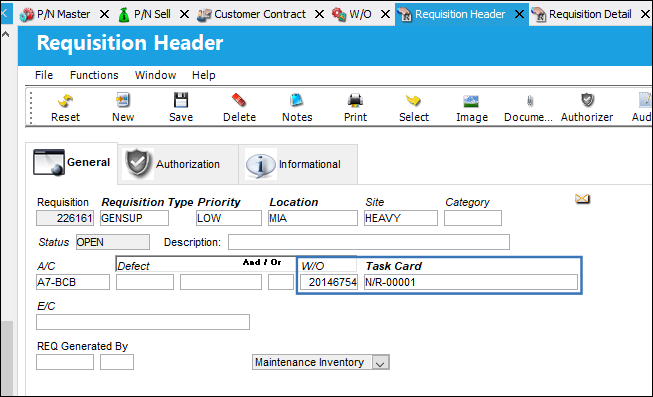Click the empty Category field
The width and height of the screenshot is (653, 397).
(473, 218)
